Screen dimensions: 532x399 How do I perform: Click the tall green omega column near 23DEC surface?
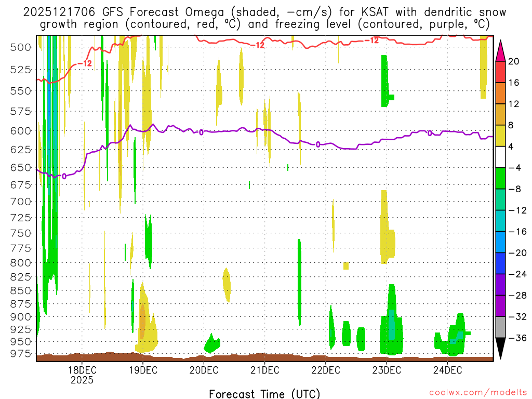392,321
